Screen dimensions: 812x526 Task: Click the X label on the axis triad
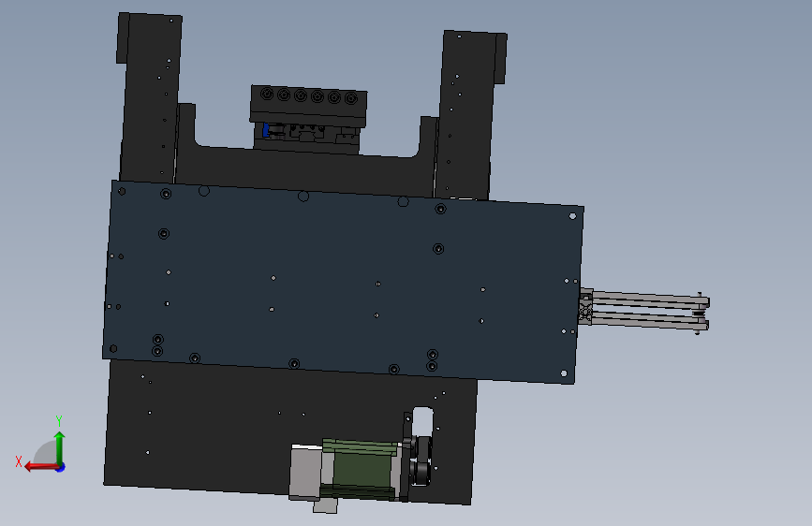click(x=19, y=461)
